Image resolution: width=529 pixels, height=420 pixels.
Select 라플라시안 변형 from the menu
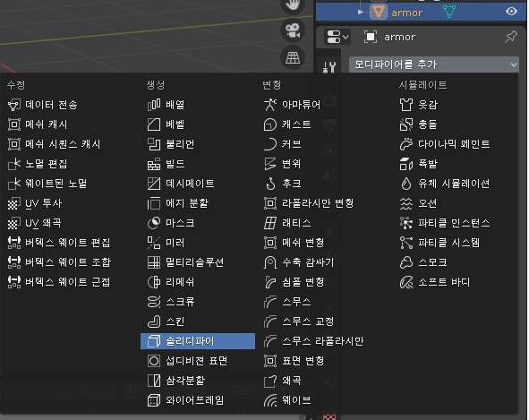point(309,203)
